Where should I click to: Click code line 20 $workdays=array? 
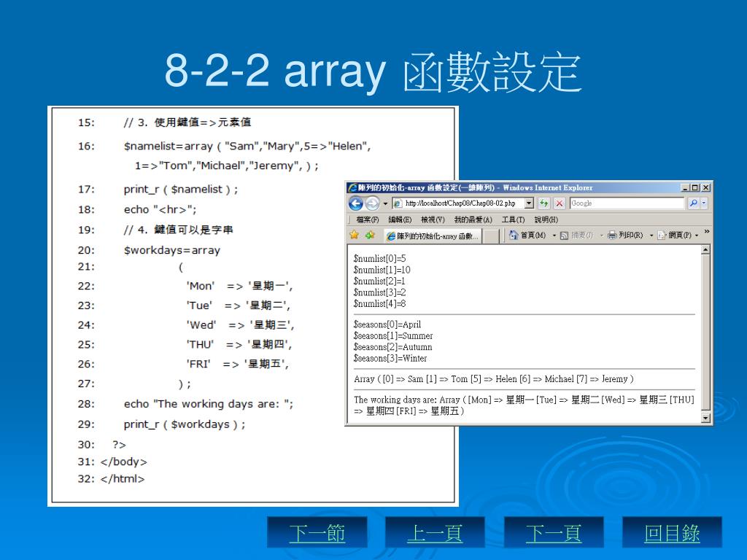172,251
